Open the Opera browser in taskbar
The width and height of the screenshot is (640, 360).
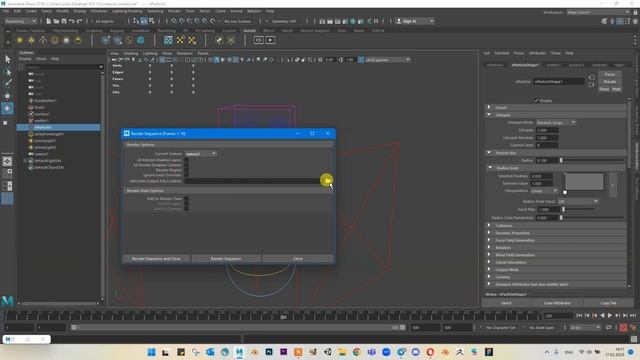pyautogui.click(x=430, y=352)
